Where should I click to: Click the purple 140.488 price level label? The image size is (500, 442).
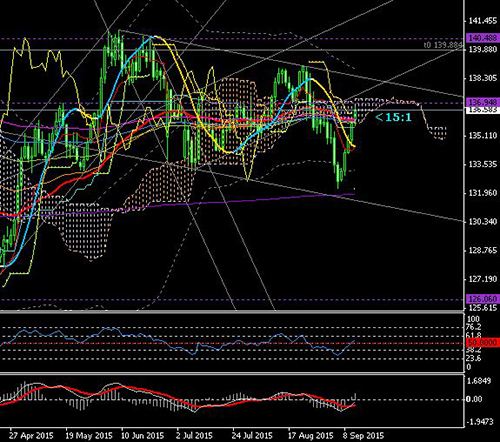[x=483, y=38]
